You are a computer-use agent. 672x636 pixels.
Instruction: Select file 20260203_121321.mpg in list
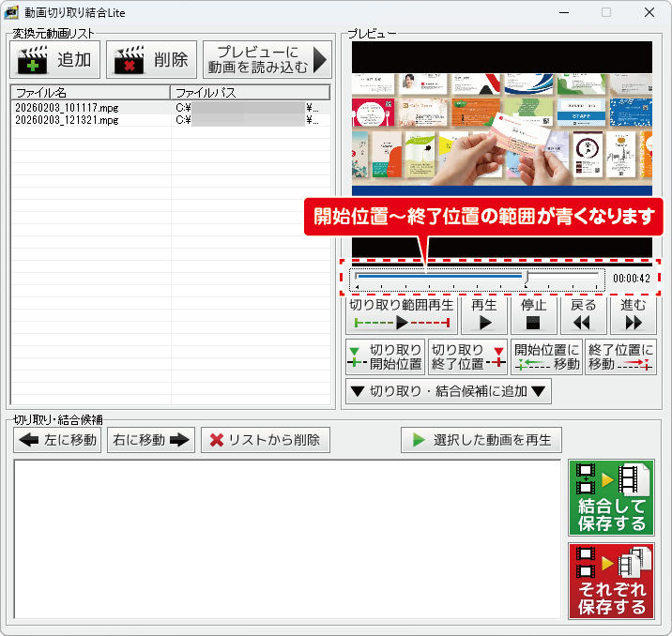point(67,120)
